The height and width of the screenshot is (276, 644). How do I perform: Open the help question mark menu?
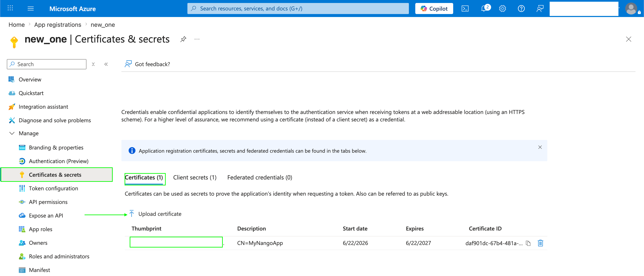521,9
